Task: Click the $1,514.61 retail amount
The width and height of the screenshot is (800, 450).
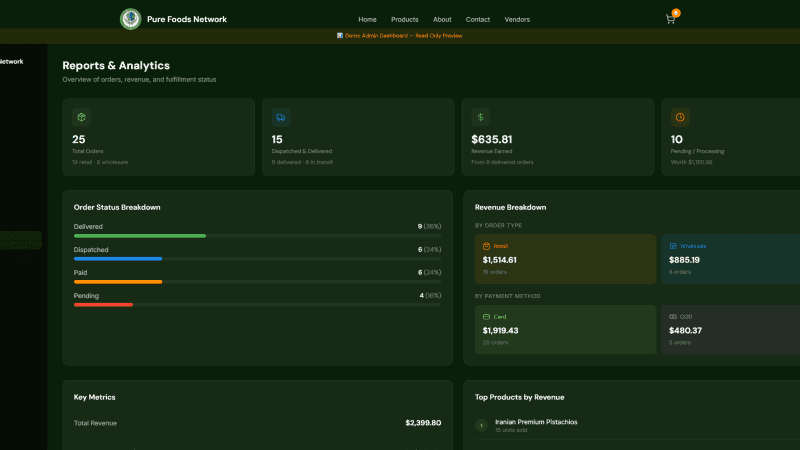Action: 499,260
